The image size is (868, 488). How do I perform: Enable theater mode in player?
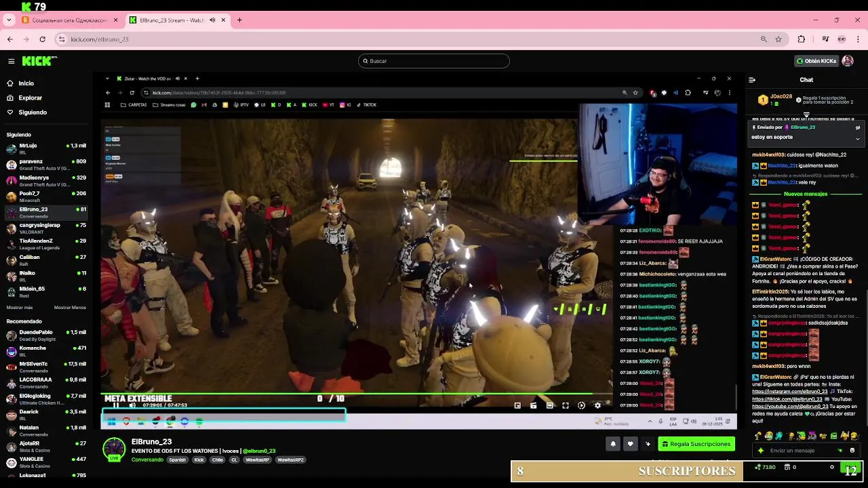[x=549, y=405]
